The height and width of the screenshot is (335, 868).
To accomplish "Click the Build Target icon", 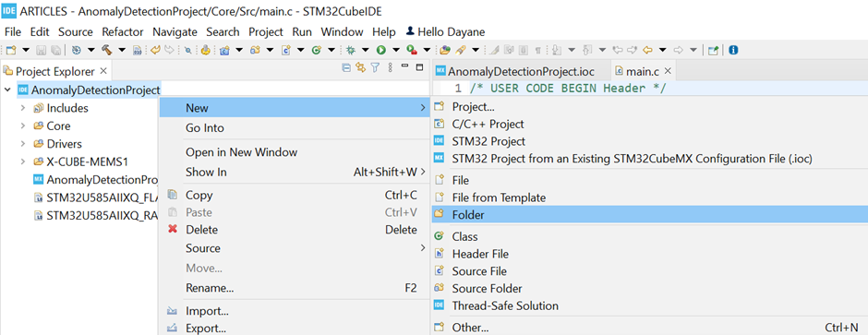I will point(77,50).
